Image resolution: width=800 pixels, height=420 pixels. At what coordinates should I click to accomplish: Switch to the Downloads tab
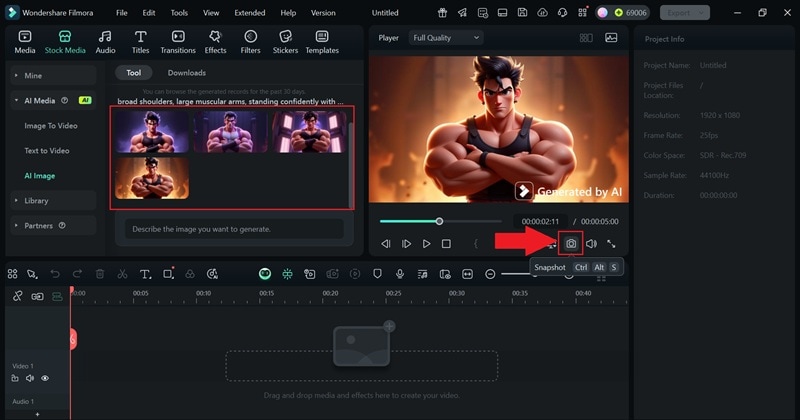pyautogui.click(x=187, y=73)
